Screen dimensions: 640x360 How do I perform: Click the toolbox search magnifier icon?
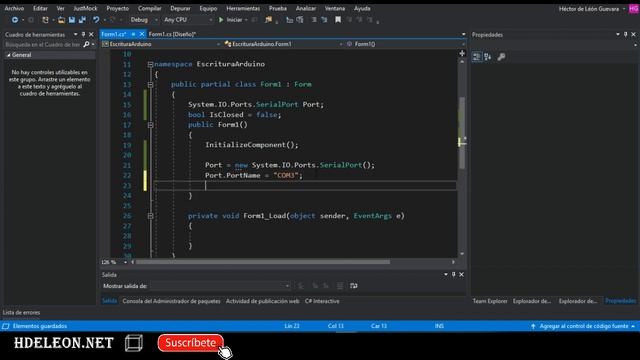(x=86, y=44)
